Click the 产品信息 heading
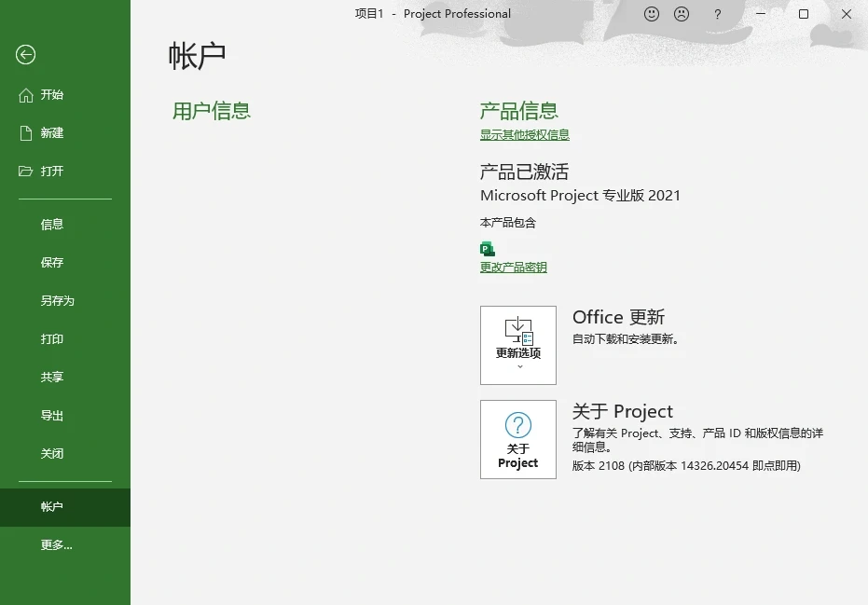Screen dimensions: 868x605 point(518,111)
